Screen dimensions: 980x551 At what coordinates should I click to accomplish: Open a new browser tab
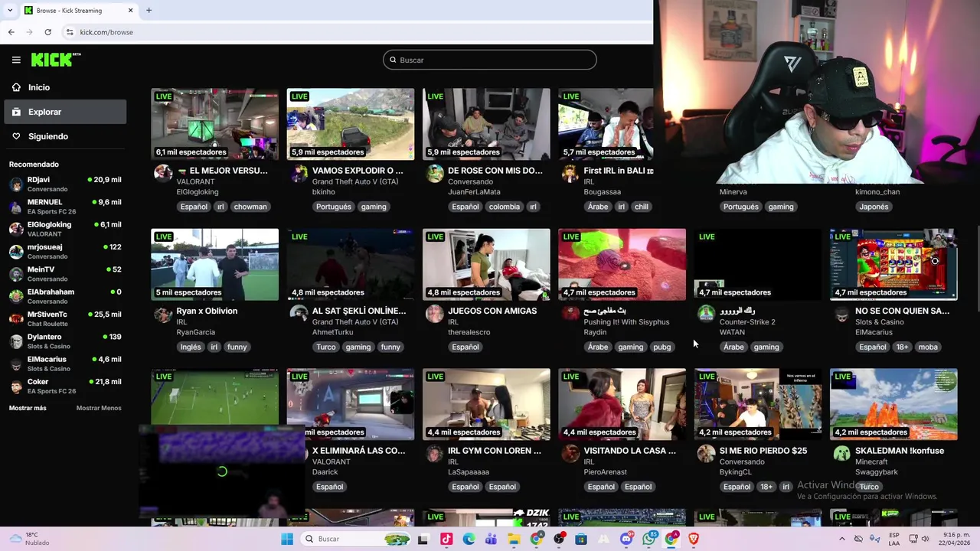149,11
